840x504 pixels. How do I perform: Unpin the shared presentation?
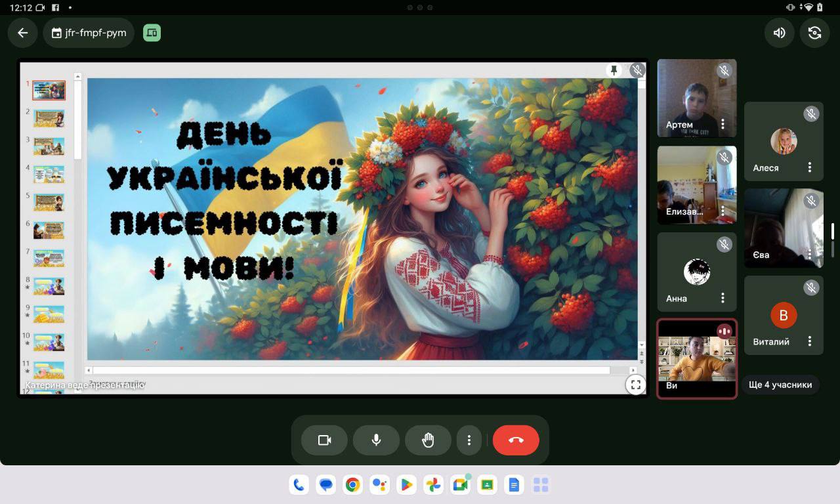614,70
